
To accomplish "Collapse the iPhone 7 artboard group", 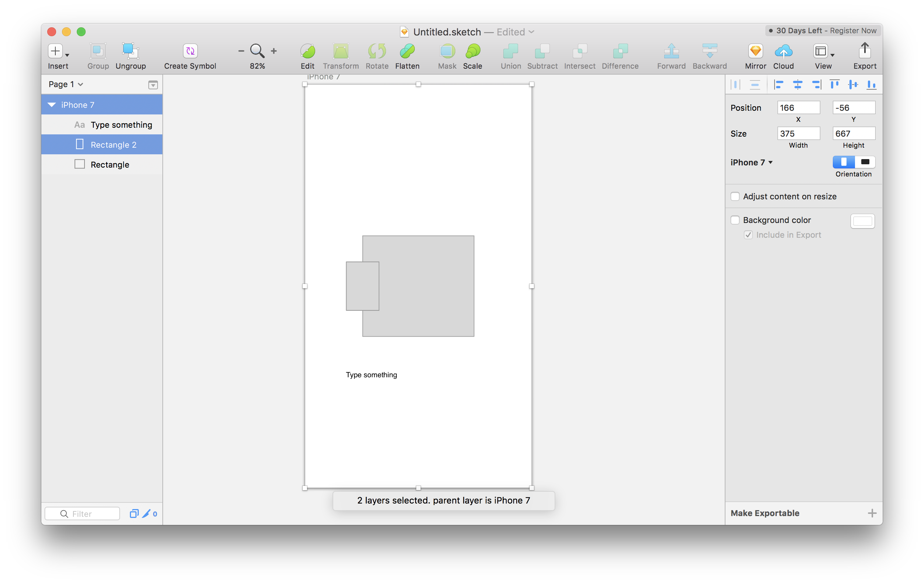I will point(51,105).
